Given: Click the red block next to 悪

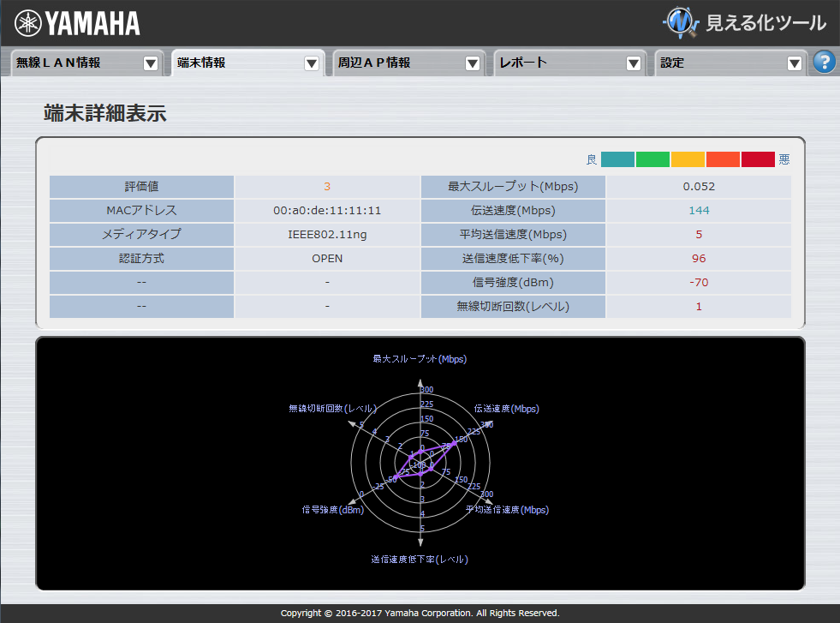Looking at the screenshot, I should 757,159.
